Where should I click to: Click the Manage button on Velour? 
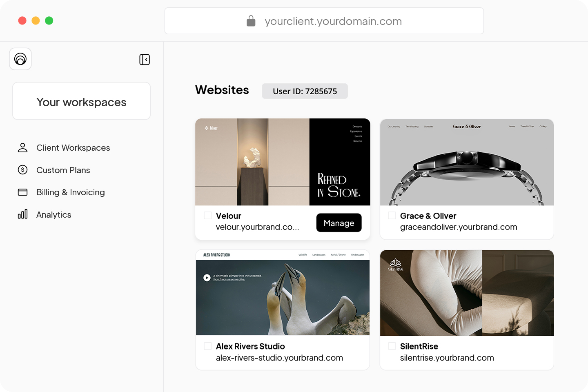339,223
